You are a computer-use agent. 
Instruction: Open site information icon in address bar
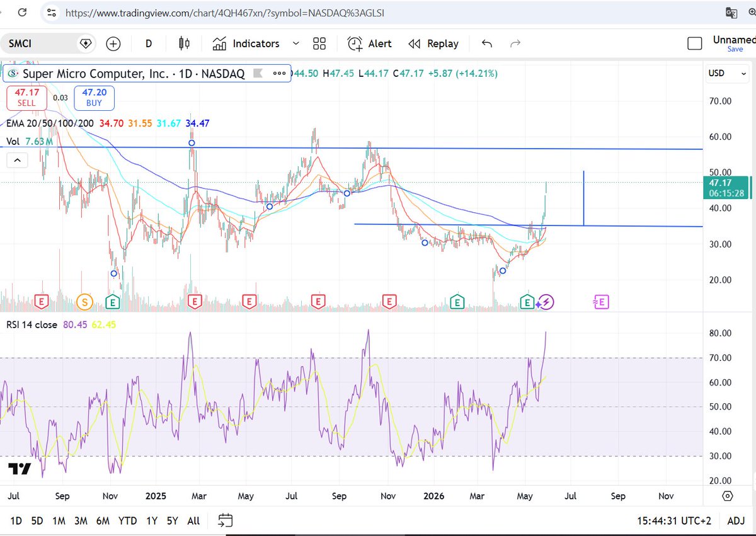click(52, 12)
